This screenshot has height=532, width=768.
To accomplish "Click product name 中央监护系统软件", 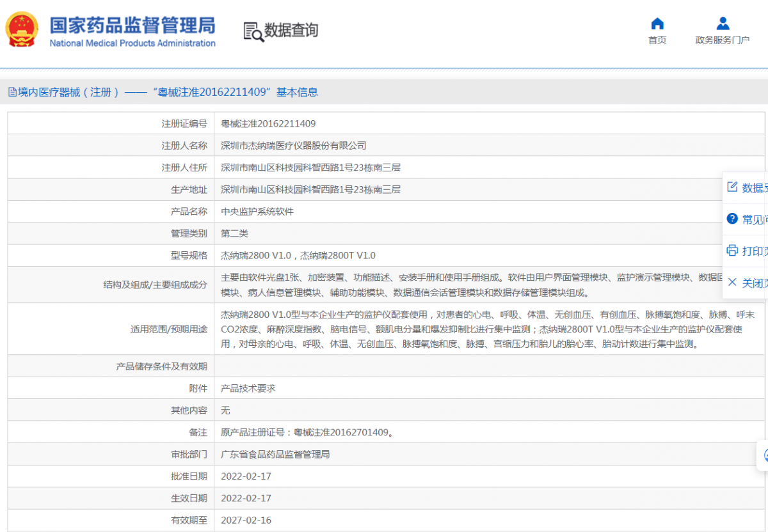I will [x=257, y=211].
